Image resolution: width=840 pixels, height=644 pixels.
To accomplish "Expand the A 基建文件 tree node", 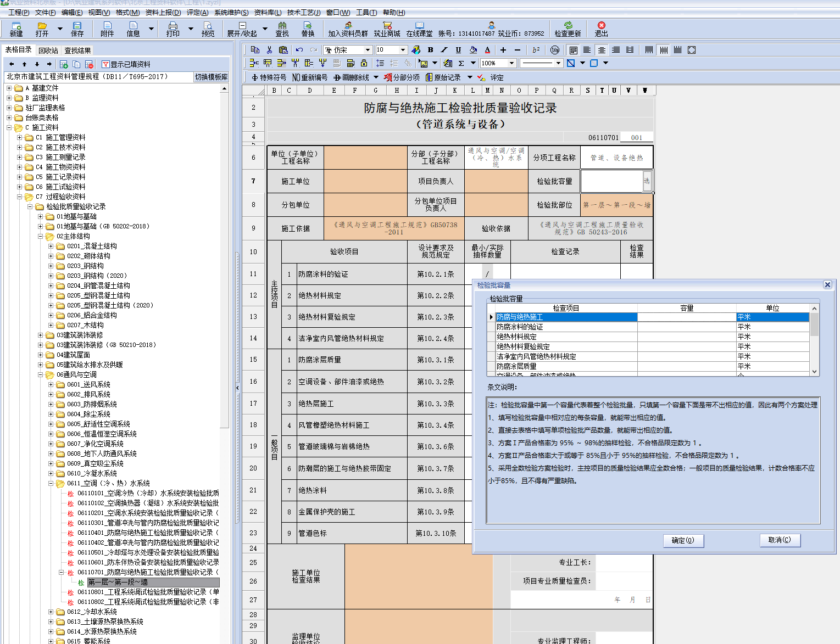I will coord(9,88).
